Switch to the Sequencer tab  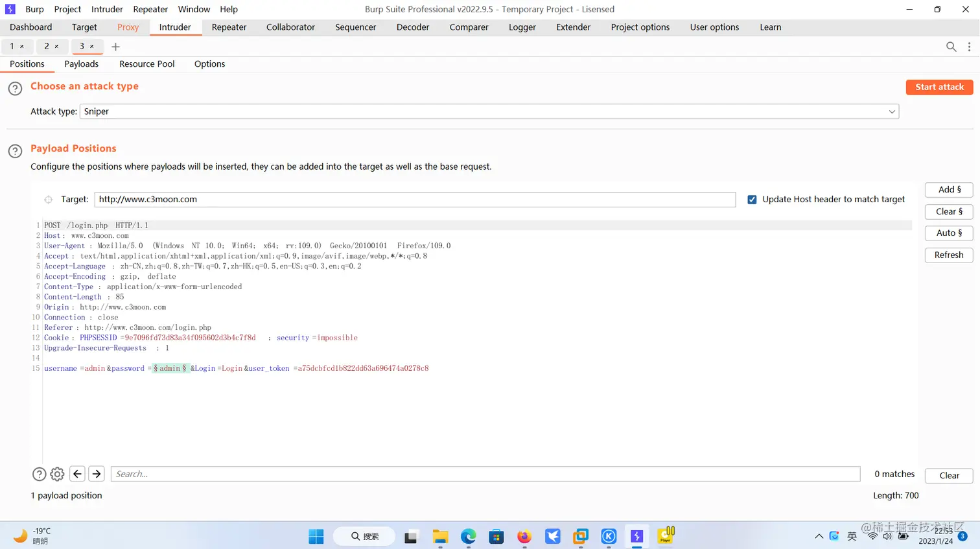coord(355,27)
